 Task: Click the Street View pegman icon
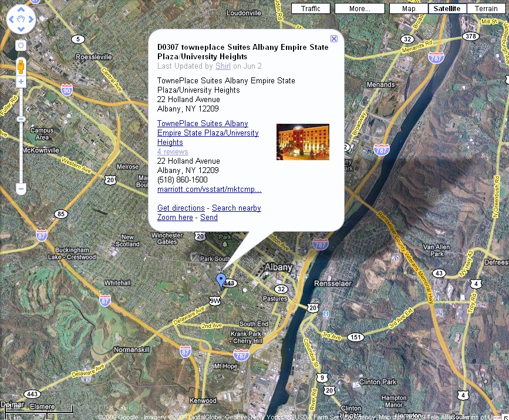(21, 65)
